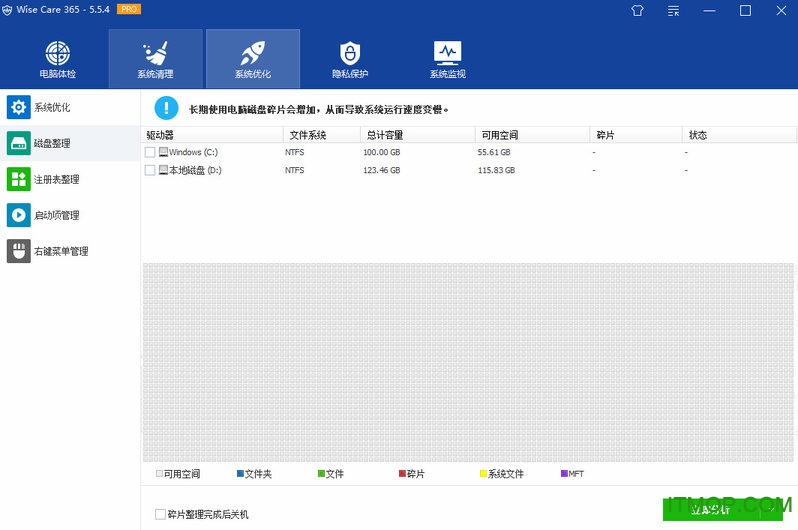Open 启动项管理 startup manager sidebar item
This screenshot has height=530, width=798.
coord(70,215)
